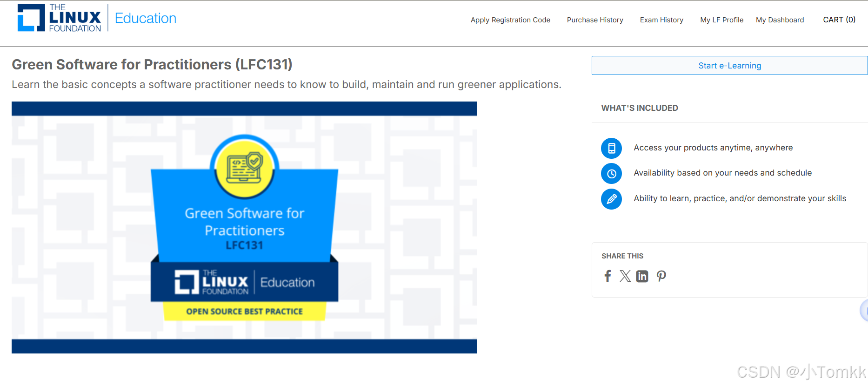Open Apply Registration Code page
The width and height of the screenshot is (868, 387).
[510, 20]
